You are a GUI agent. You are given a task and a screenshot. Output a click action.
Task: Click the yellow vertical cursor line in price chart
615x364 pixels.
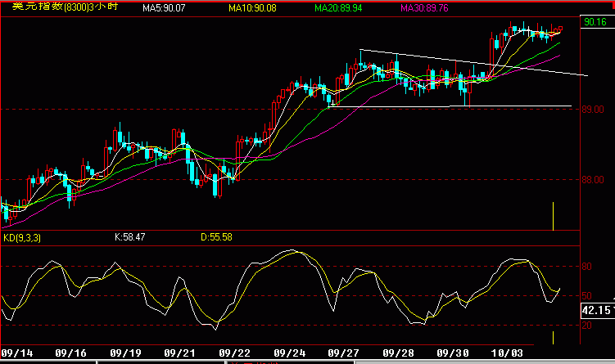tap(553, 216)
